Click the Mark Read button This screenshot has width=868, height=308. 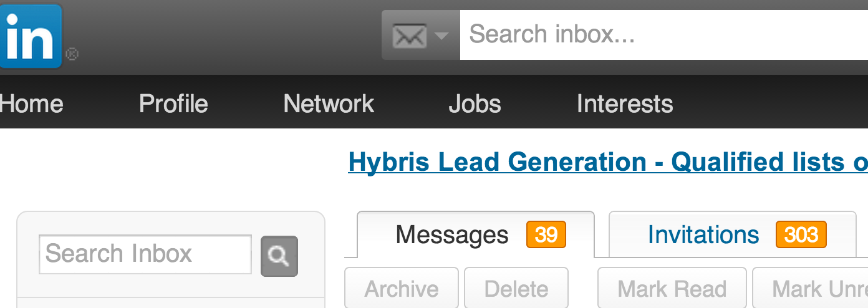tap(672, 289)
